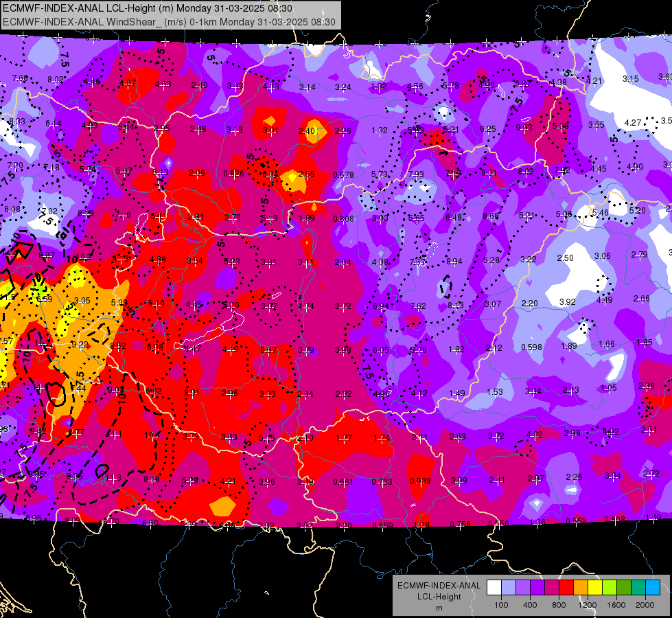Click the legend tick label 1200

pos(587,605)
